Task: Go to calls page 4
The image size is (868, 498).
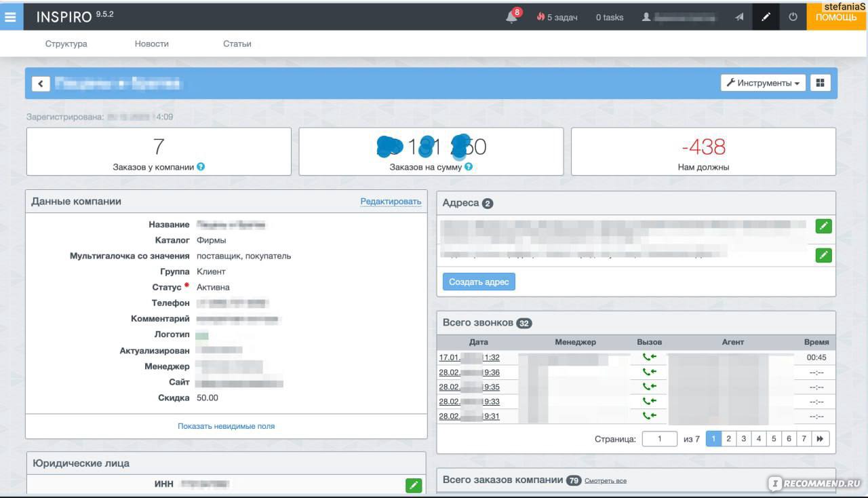Action: coord(759,439)
